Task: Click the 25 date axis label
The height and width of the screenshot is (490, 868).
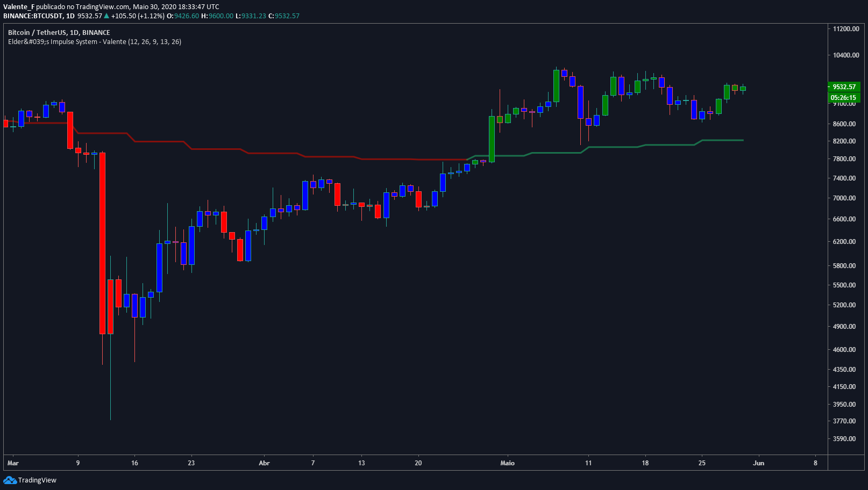Action: [702, 463]
